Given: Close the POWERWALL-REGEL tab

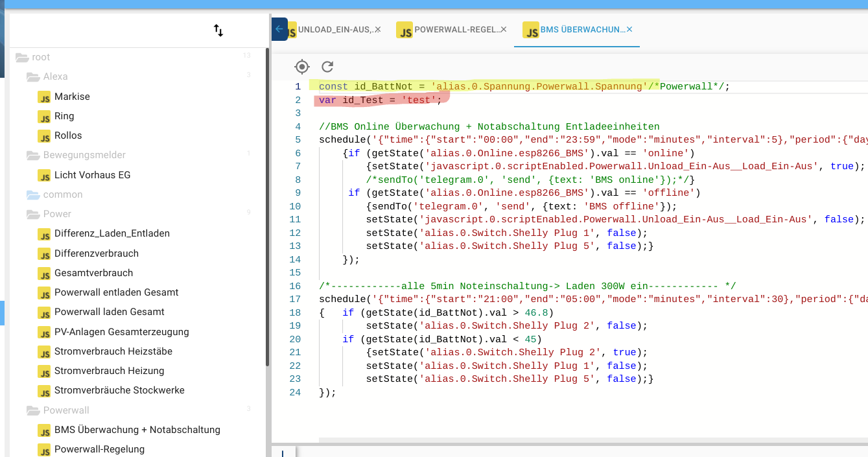Looking at the screenshot, I should tap(504, 30).
